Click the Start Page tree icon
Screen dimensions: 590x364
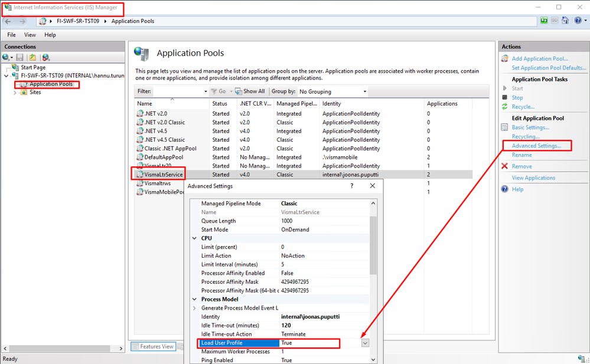[x=15, y=67]
